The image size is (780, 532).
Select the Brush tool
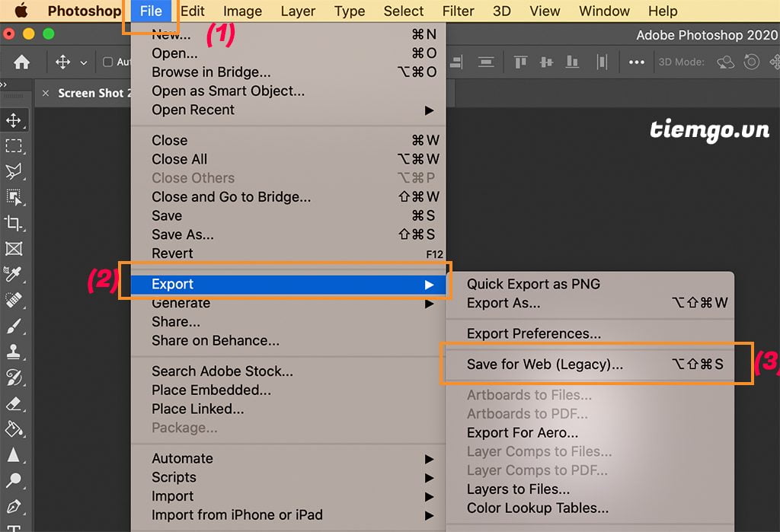tap(14, 327)
